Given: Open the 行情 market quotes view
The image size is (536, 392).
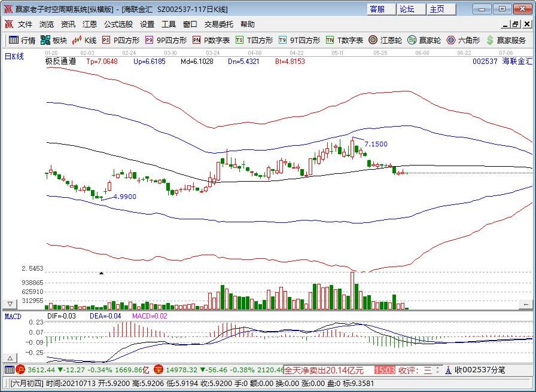Looking at the screenshot, I should (x=22, y=40).
